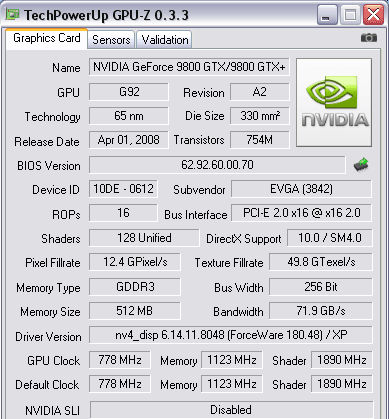This screenshot has height=419, width=389.
Task: Click the GPU Clock field 778 MHz
Action: (119, 360)
